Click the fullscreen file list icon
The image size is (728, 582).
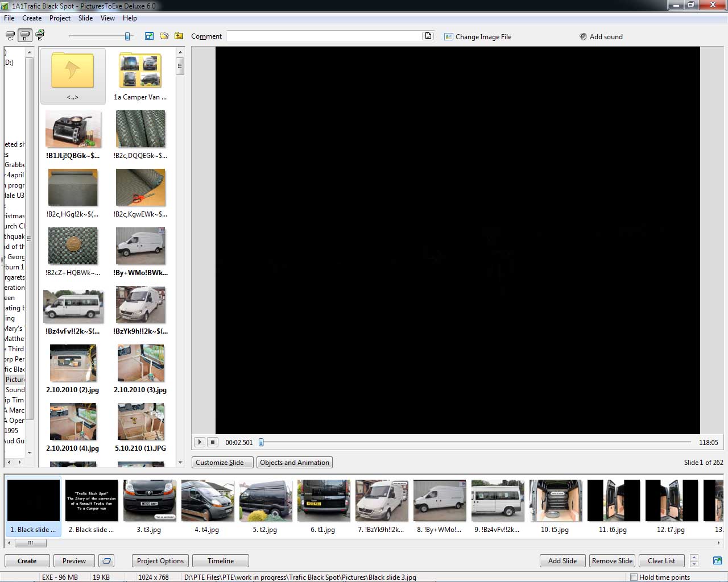coord(149,36)
